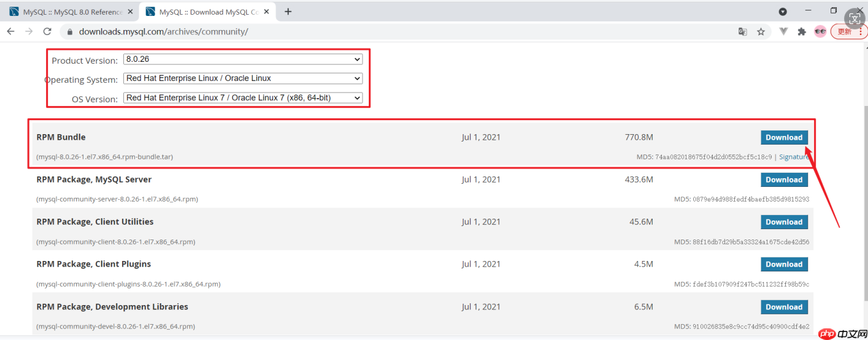868x340 pixels.
Task: Open Google Translate icon in address bar
Action: tap(743, 31)
